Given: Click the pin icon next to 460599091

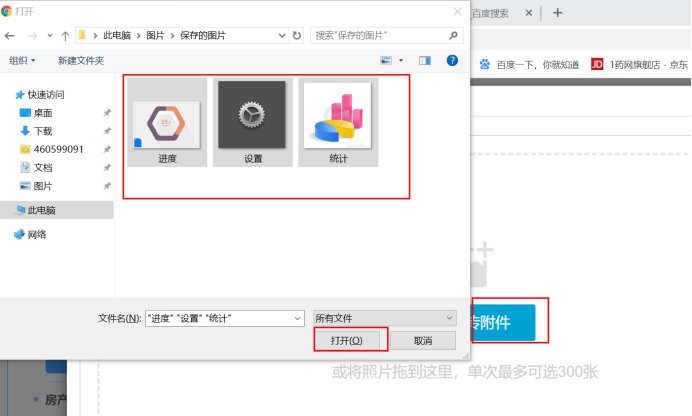Looking at the screenshot, I should click(107, 149).
